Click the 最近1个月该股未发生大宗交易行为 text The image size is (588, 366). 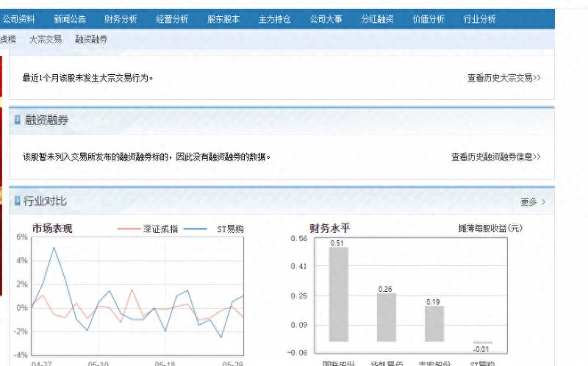click(87, 78)
